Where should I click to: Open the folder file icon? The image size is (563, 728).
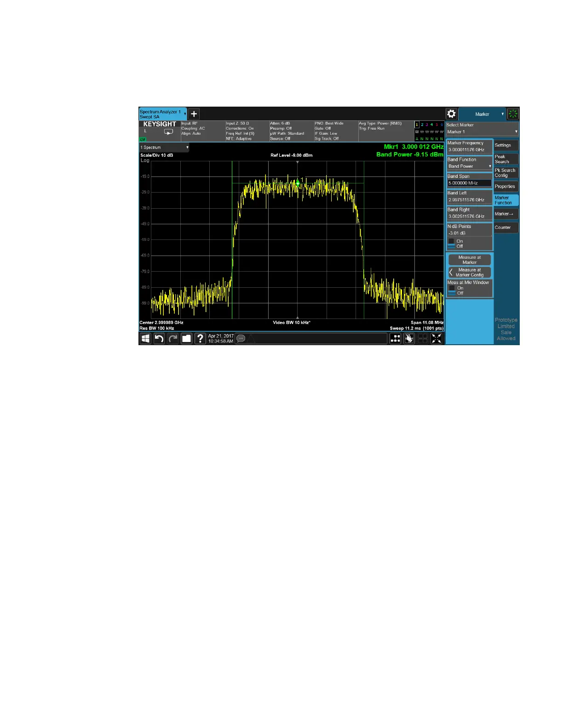pyautogui.click(x=186, y=339)
